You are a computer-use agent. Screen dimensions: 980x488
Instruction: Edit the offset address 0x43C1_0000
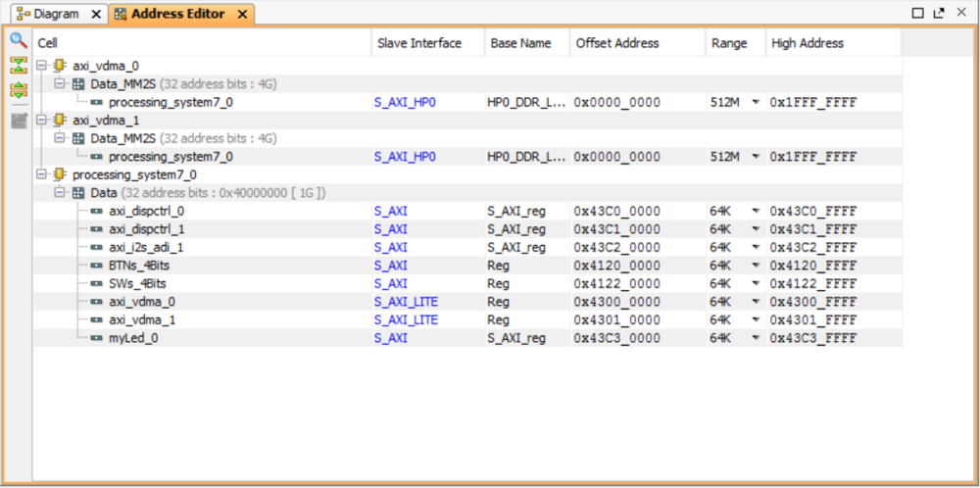(616, 229)
